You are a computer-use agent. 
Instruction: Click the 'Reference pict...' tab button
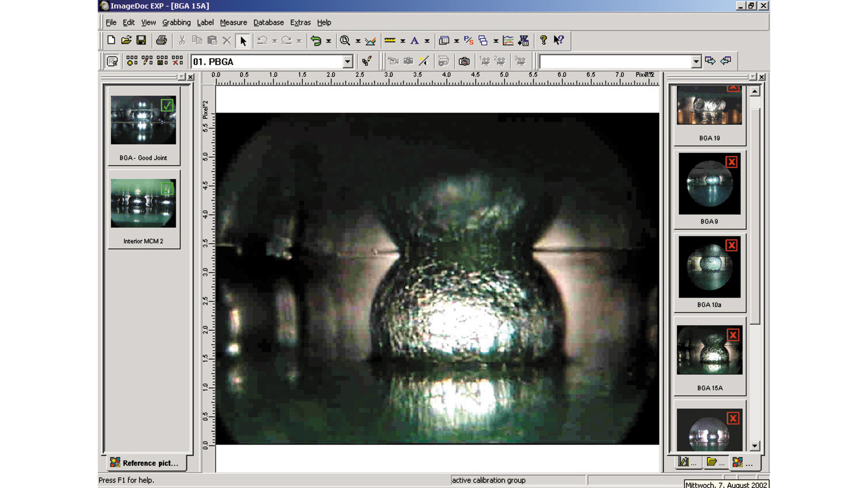(x=145, y=463)
